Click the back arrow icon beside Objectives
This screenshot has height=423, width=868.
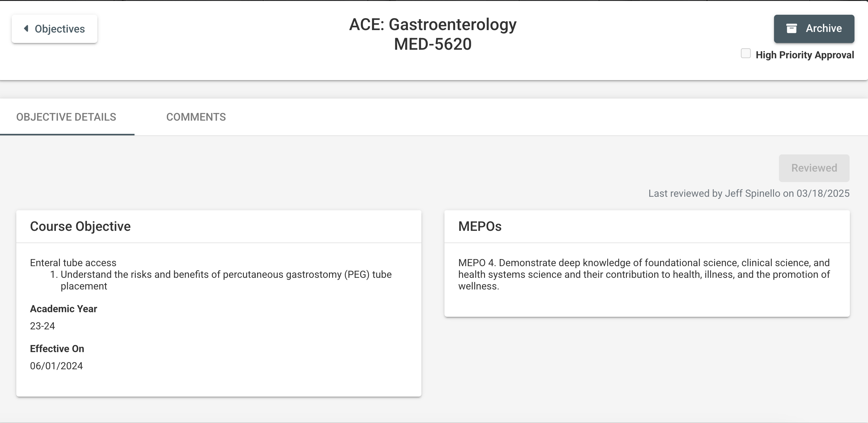[x=26, y=29]
